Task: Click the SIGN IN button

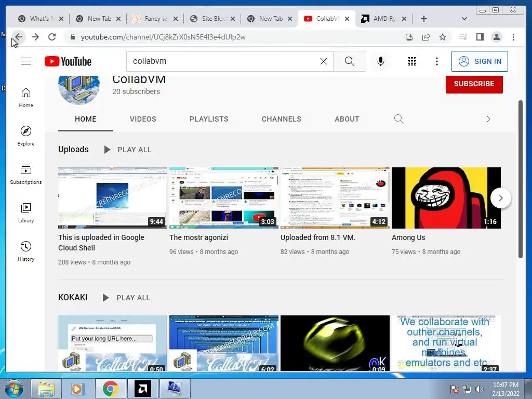Action: [x=480, y=61]
